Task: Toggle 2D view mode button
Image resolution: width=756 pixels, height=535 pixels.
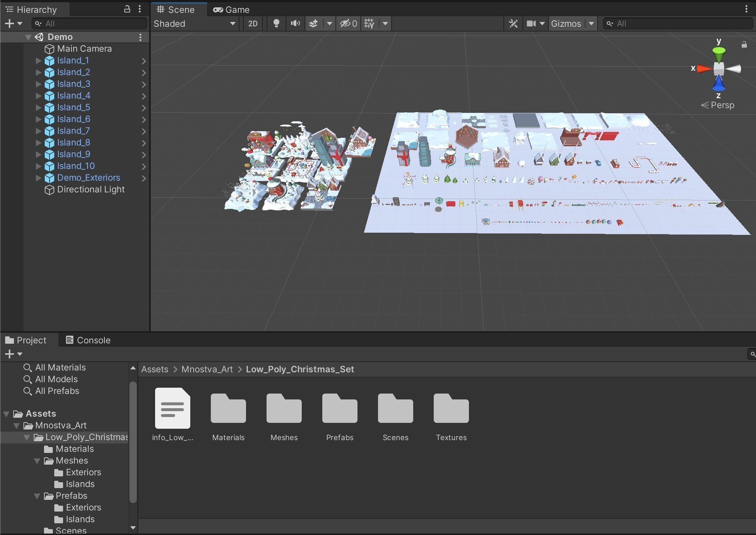Action: (x=253, y=23)
